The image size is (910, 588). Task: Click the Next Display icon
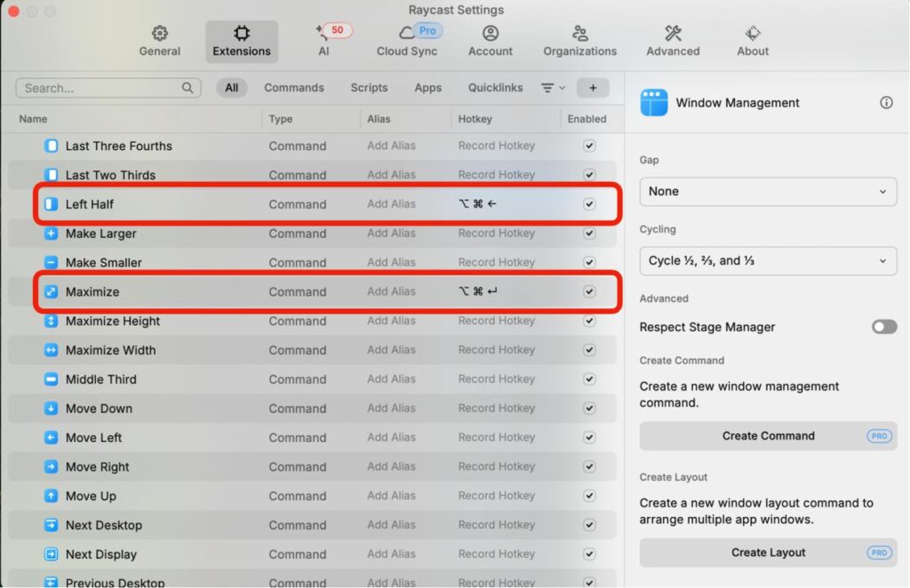[x=51, y=554]
